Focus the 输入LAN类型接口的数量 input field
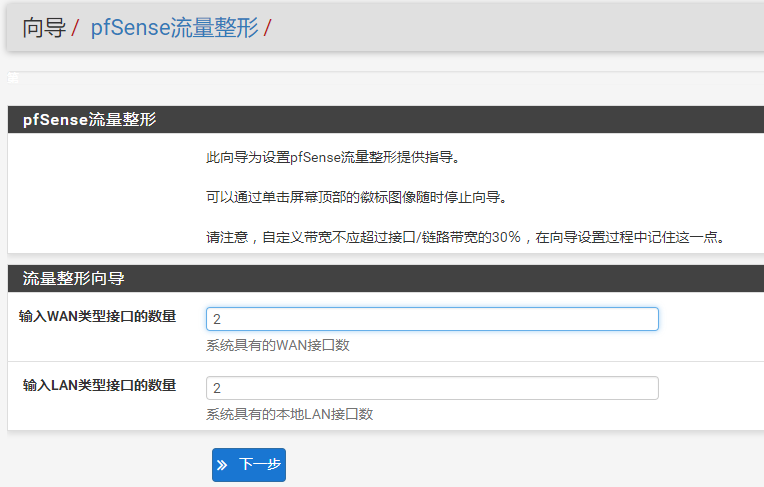This screenshot has width=764, height=487. [x=432, y=388]
